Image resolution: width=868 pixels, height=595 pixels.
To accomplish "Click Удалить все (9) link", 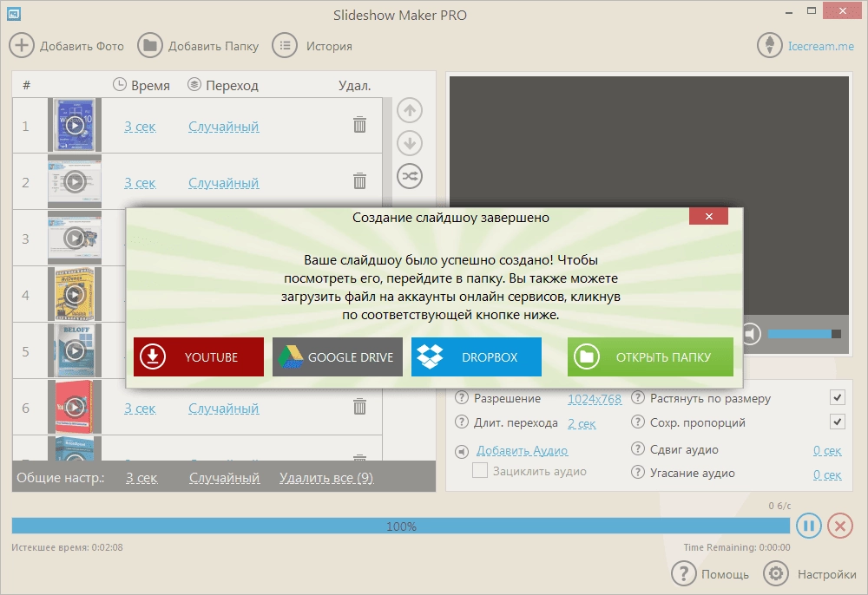I will pyautogui.click(x=326, y=478).
